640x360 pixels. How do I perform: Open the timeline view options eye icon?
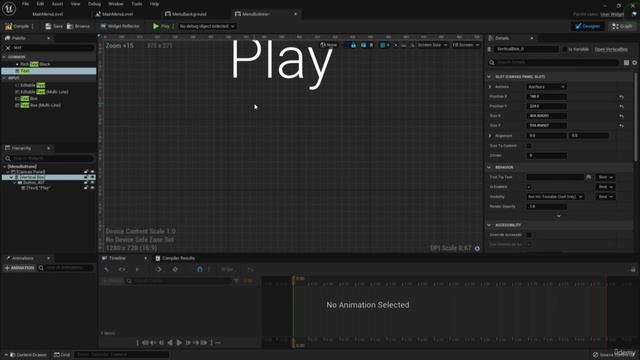click(122, 269)
